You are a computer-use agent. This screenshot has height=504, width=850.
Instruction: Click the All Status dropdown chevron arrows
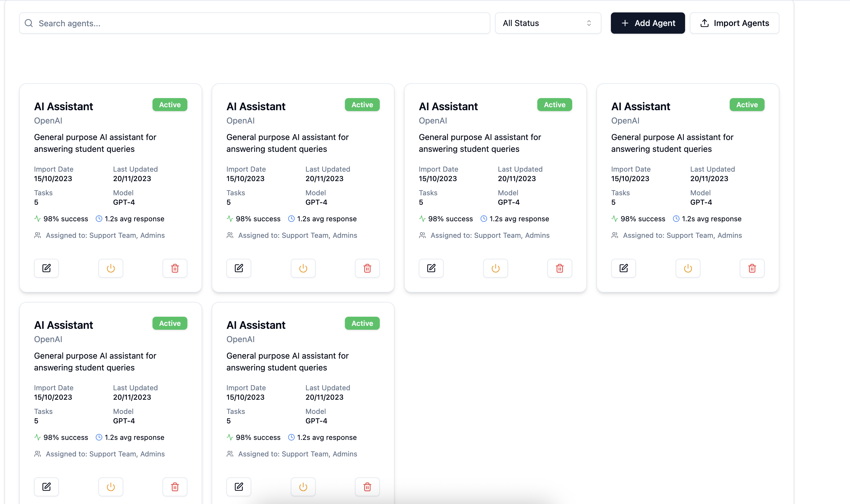pos(589,23)
